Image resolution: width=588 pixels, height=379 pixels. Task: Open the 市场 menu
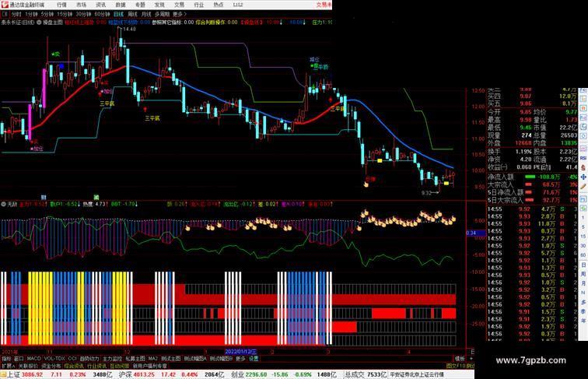tap(81, 5)
